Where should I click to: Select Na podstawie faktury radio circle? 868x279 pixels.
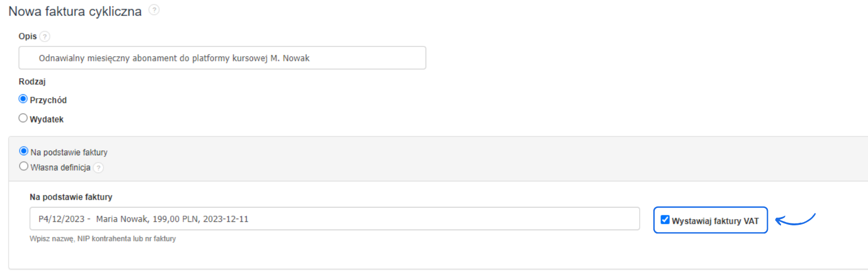[24, 151]
